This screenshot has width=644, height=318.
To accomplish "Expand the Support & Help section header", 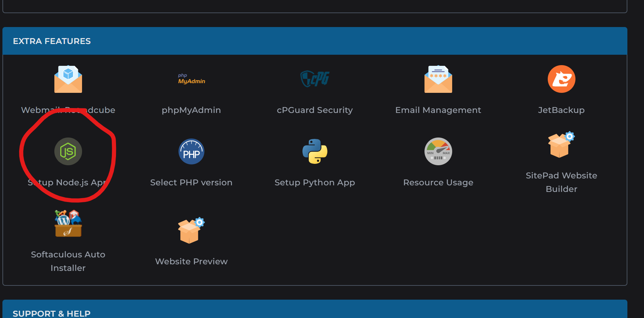I will [x=52, y=313].
